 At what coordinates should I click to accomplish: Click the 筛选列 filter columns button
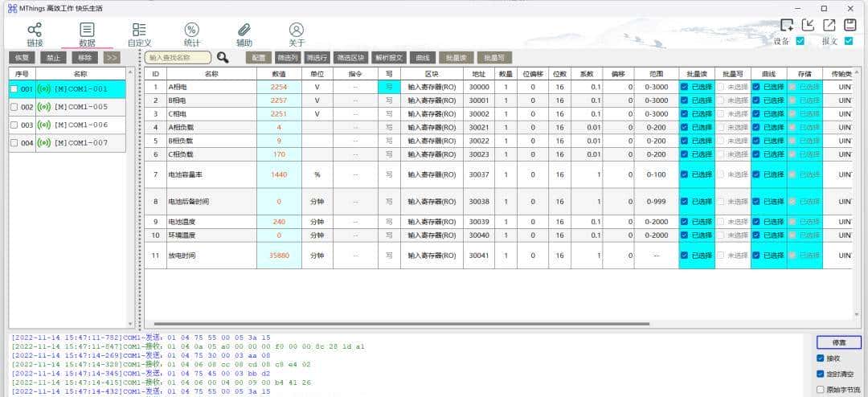(x=288, y=58)
